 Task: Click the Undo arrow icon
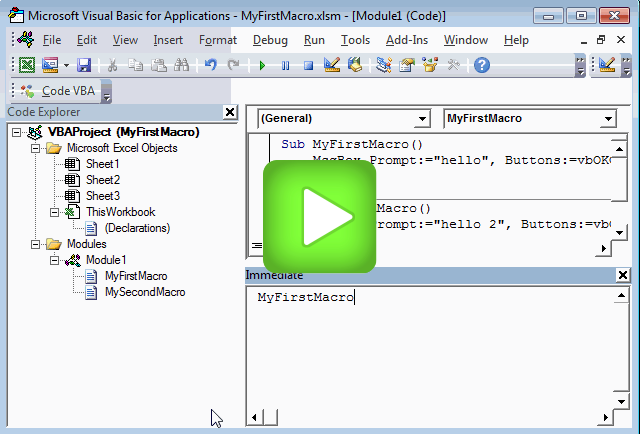coord(211,65)
